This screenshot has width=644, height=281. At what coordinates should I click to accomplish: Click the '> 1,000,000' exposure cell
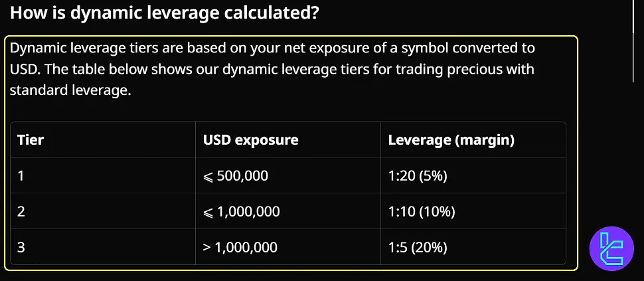click(240, 248)
